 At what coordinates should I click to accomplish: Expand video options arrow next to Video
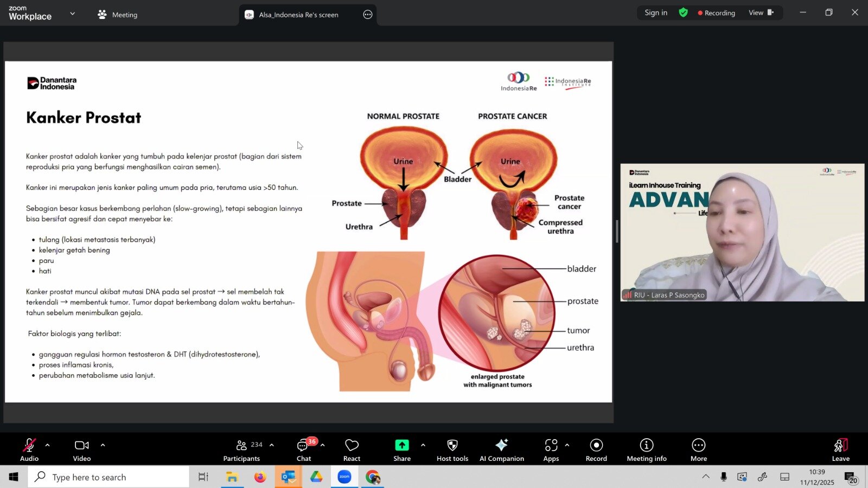103,445
